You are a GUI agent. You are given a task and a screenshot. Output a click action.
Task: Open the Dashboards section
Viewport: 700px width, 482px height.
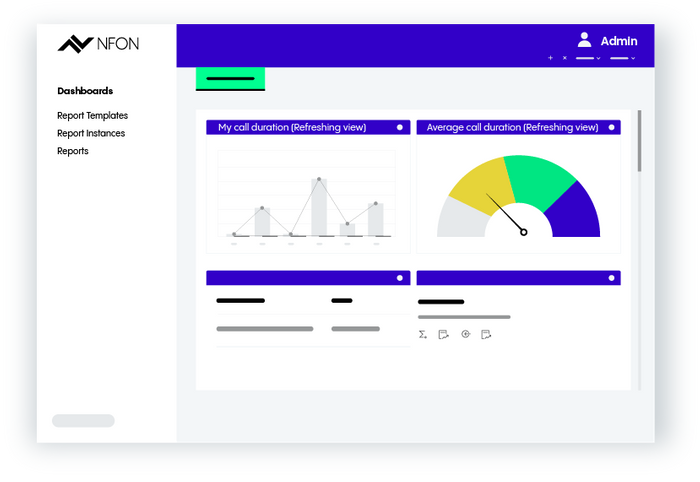85,91
